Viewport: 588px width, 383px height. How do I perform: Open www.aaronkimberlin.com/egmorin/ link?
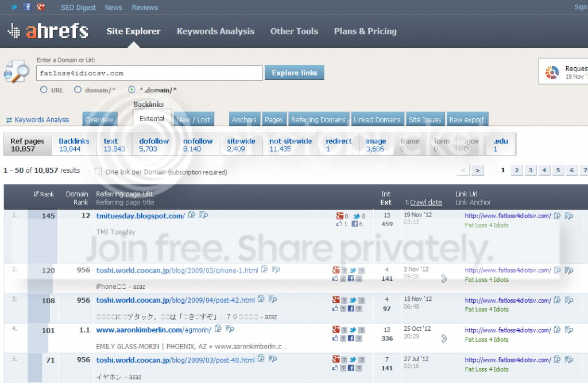[x=153, y=330]
